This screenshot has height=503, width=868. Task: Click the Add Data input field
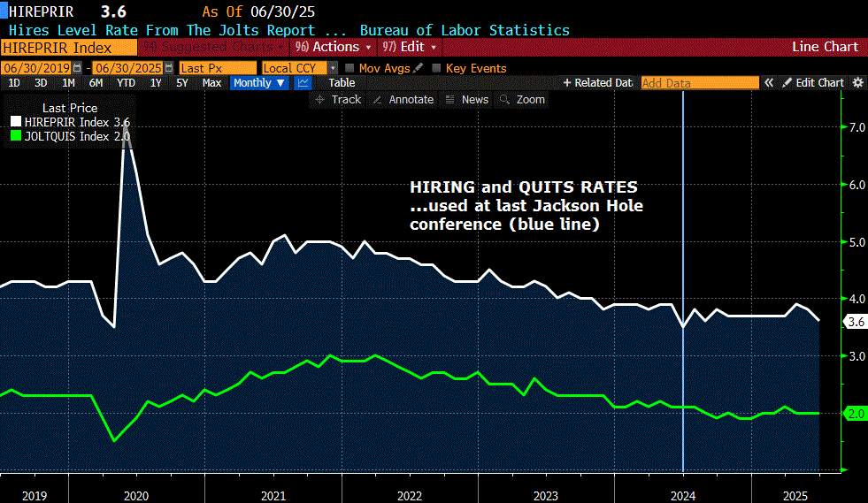[700, 83]
